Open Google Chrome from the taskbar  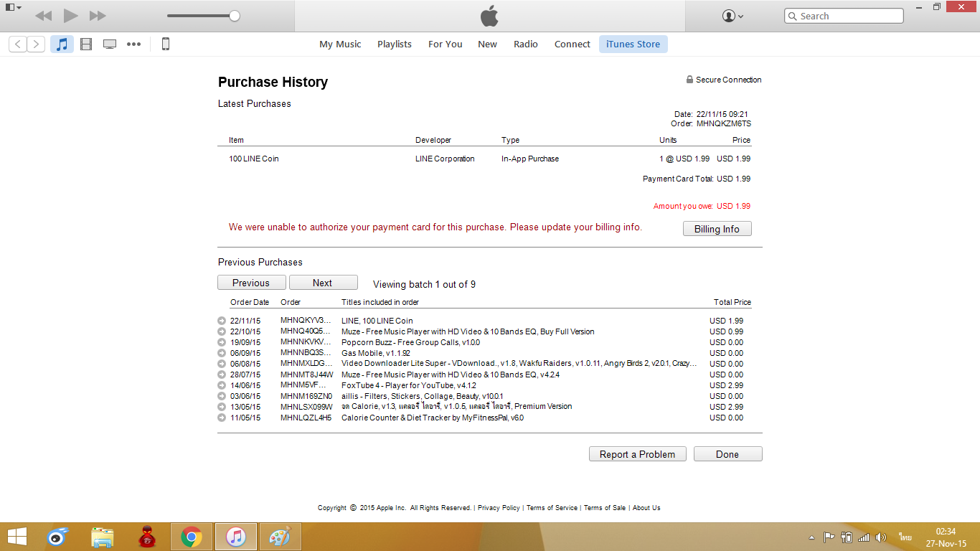(x=192, y=537)
